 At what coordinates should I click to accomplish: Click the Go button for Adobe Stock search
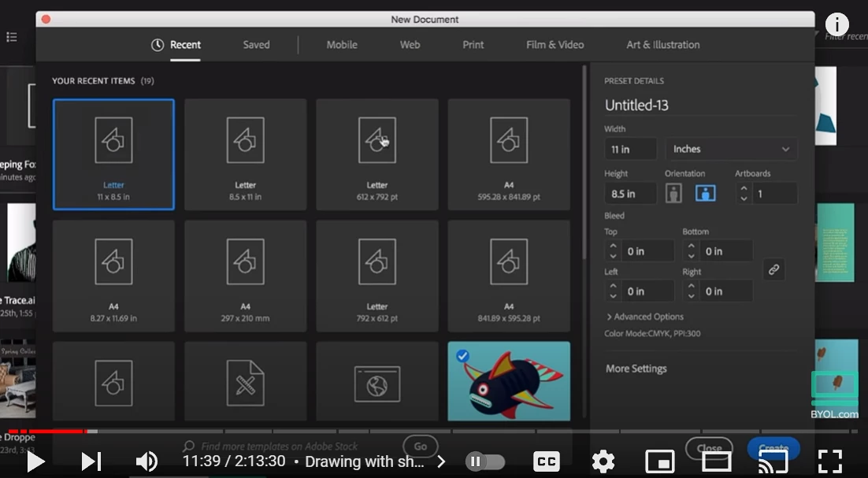pos(420,447)
